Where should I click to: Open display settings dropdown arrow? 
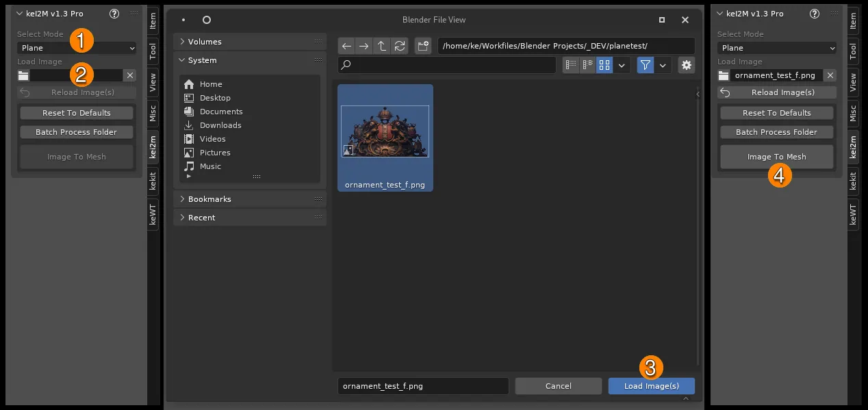point(622,65)
